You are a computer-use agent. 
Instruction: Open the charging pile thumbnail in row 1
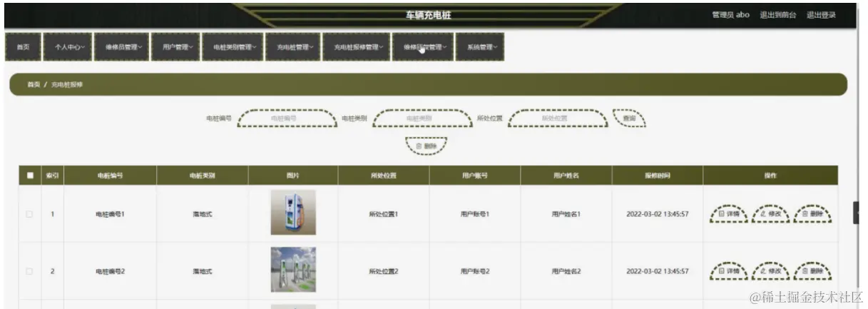[x=293, y=213]
